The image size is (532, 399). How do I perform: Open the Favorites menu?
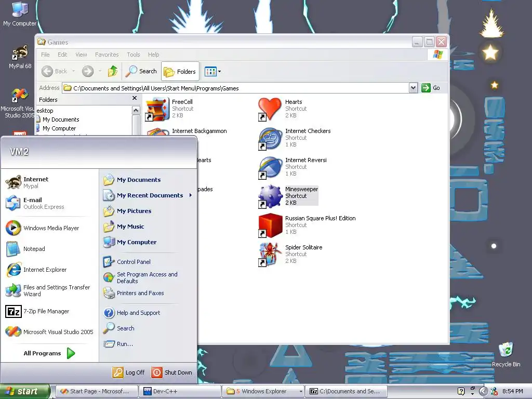pyautogui.click(x=107, y=55)
